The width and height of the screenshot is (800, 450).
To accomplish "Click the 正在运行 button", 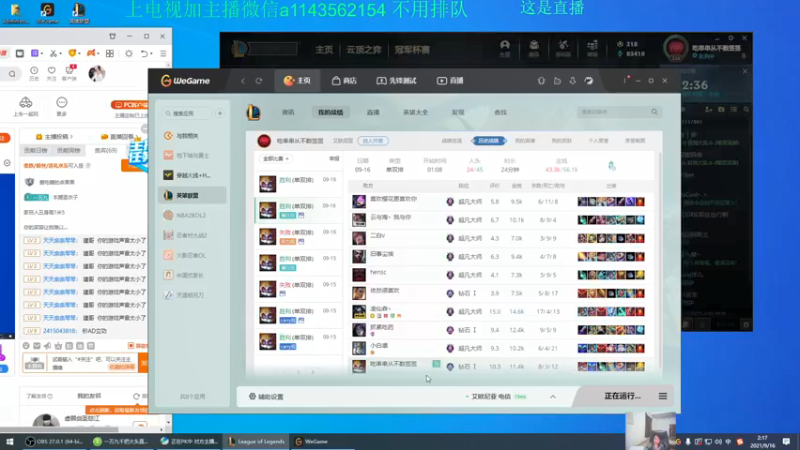I will pyautogui.click(x=622, y=396).
